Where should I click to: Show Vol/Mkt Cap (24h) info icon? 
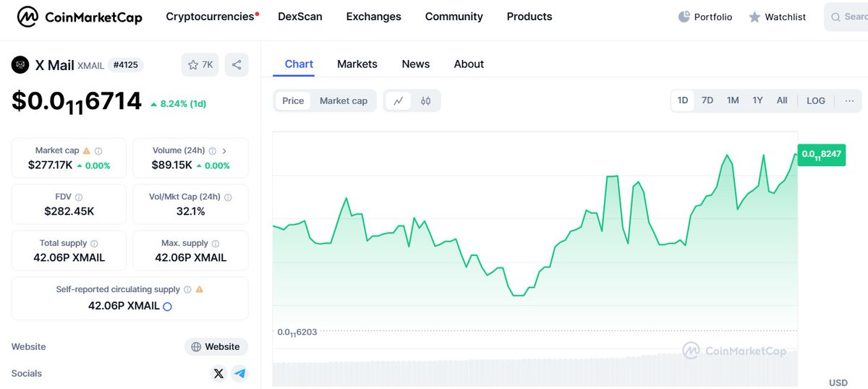(228, 197)
